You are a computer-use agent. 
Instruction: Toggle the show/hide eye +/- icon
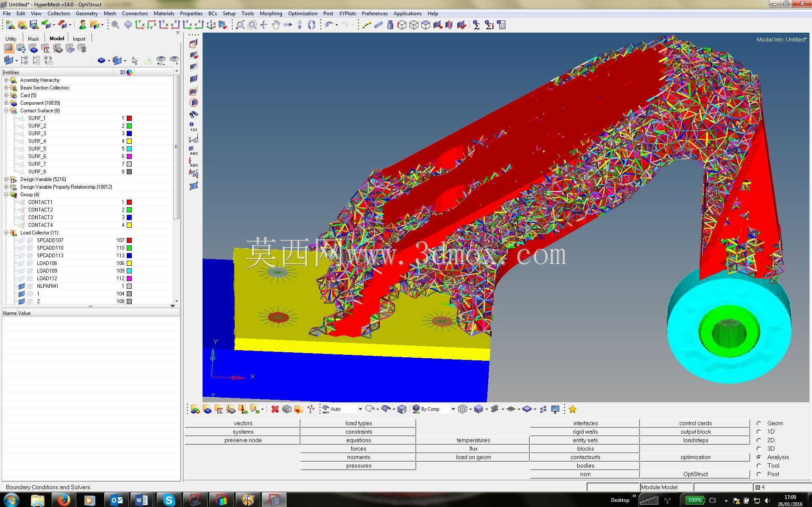[x=161, y=61]
